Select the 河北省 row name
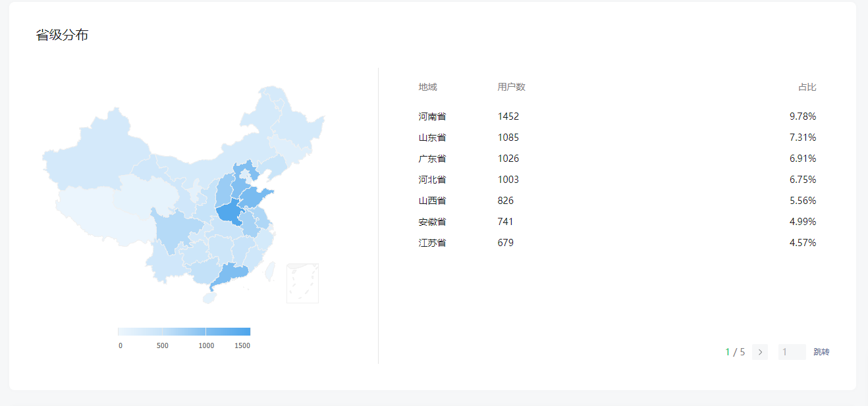 [432, 180]
